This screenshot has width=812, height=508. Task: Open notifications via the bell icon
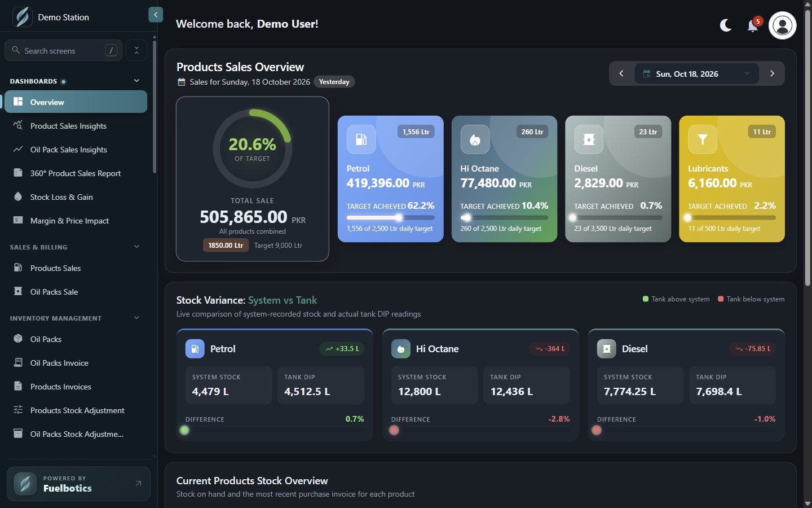point(753,25)
